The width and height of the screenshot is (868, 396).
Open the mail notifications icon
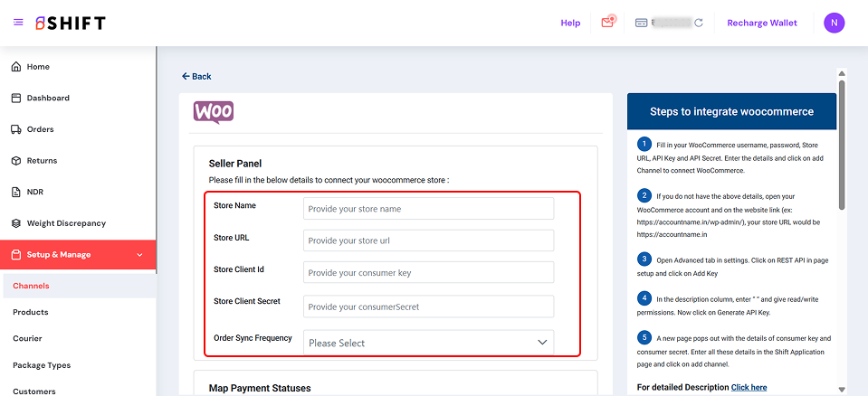click(x=608, y=23)
